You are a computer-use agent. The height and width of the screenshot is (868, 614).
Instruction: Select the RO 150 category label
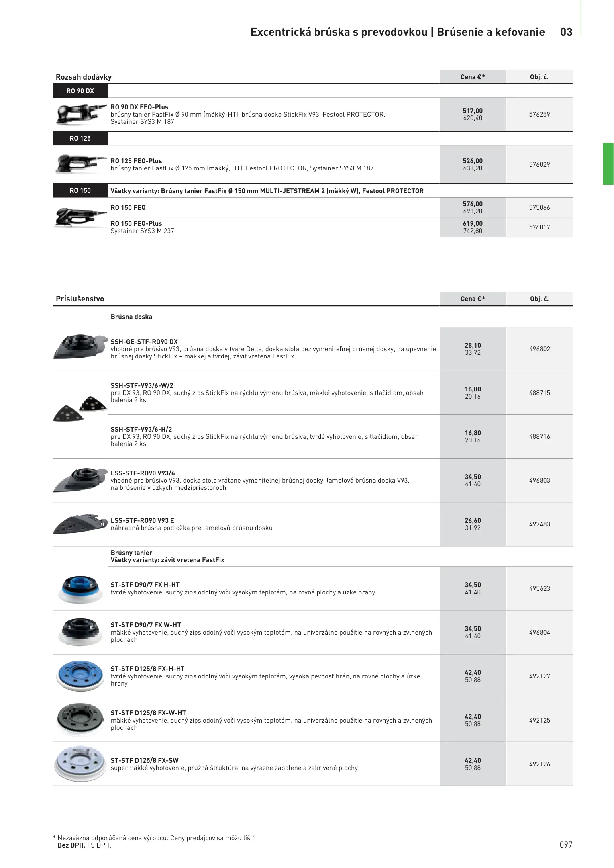[80, 191]
